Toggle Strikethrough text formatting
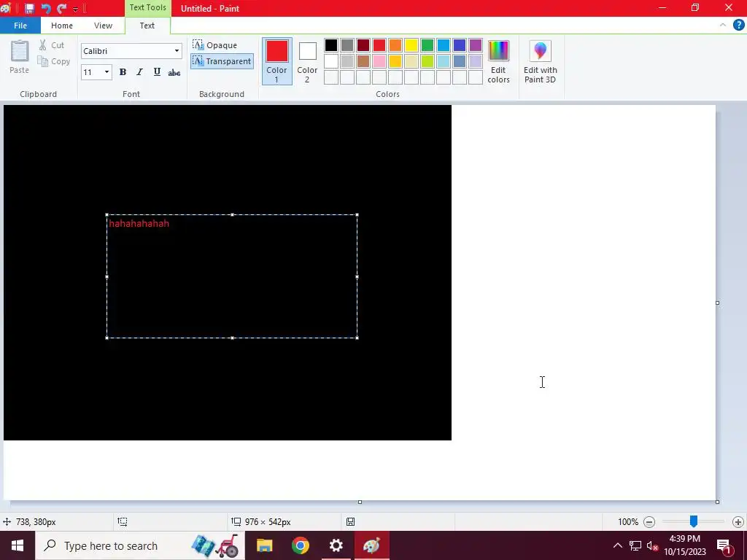This screenshot has height=560, width=747. (x=174, y=72)
